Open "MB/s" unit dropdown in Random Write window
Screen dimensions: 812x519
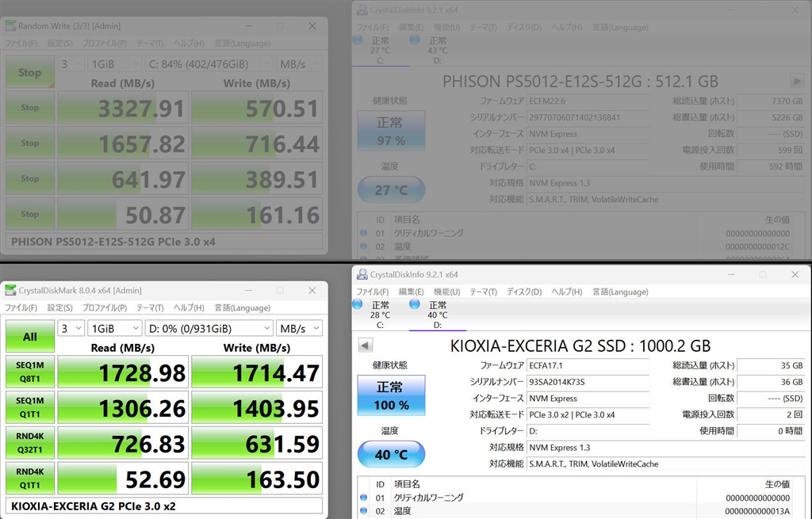pyautogui.click(x=299, y=63)
